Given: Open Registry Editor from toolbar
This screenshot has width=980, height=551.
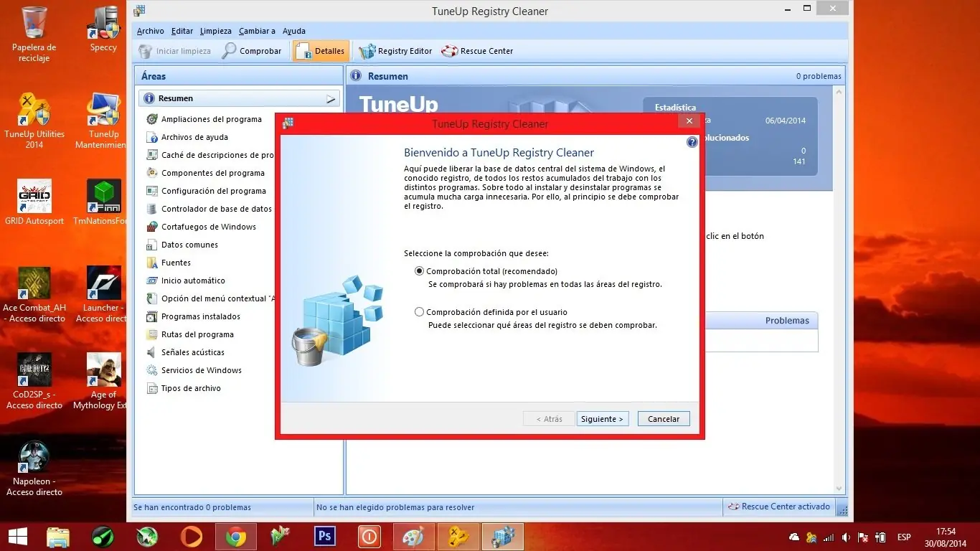Looking at the screenshot, I should coord(396,51).
